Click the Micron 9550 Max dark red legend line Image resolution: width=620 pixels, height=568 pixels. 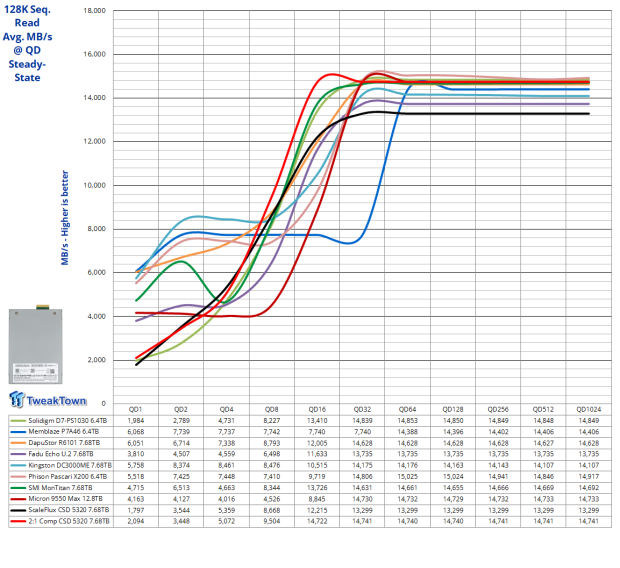(18, 499)
